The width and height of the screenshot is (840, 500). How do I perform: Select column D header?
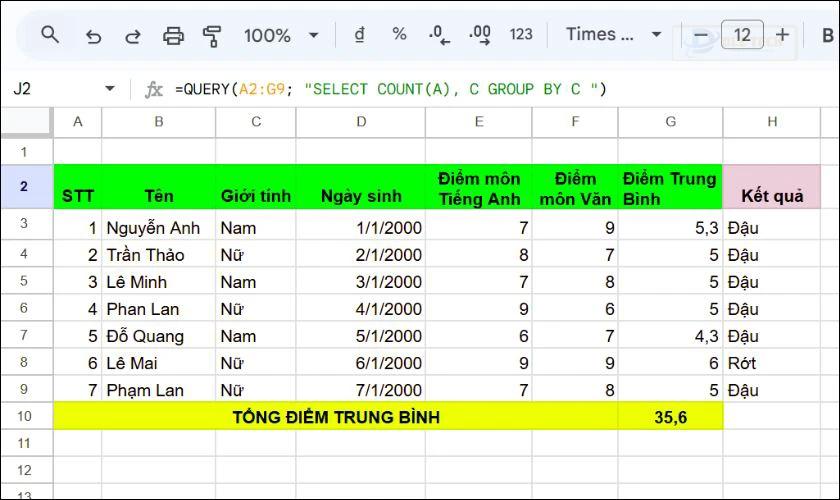[x=361, y=122]
